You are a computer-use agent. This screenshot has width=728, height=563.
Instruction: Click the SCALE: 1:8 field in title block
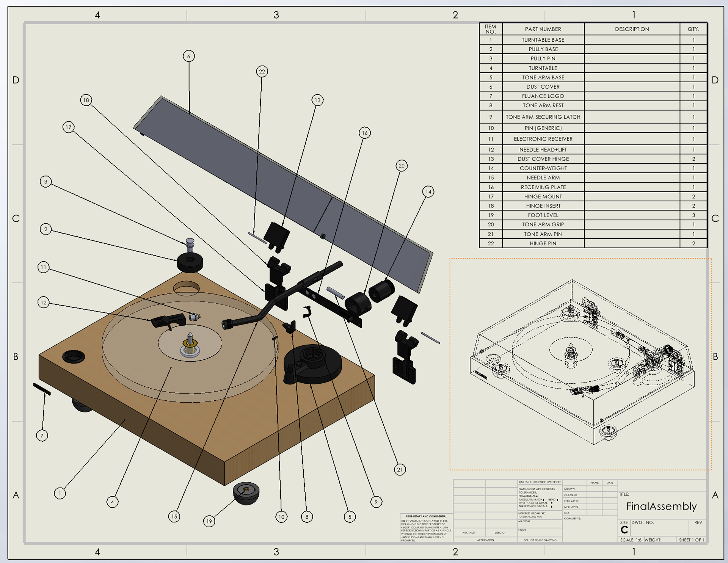click(631, 540)
